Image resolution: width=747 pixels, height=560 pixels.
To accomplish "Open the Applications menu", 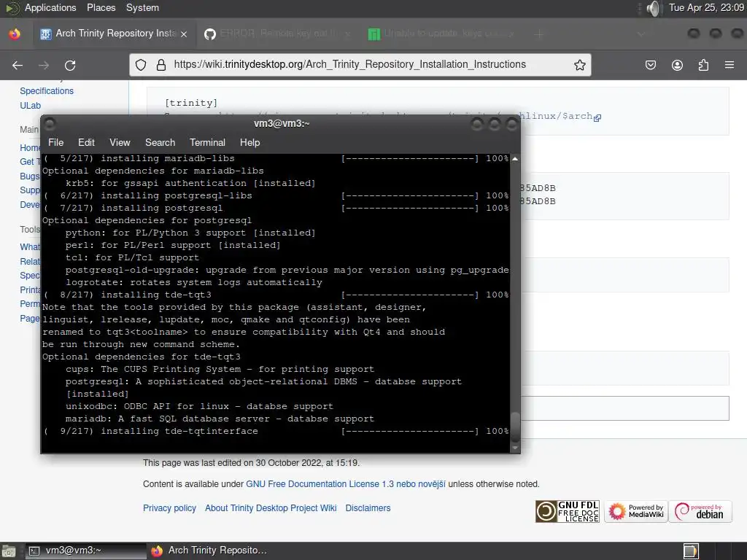I will (50, 7).
